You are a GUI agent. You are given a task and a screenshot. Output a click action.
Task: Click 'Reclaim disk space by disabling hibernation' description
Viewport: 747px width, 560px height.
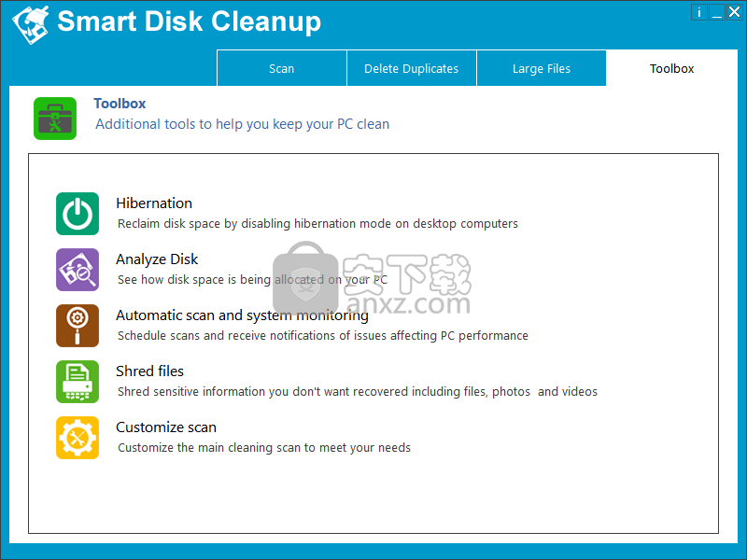coord(317,224)
